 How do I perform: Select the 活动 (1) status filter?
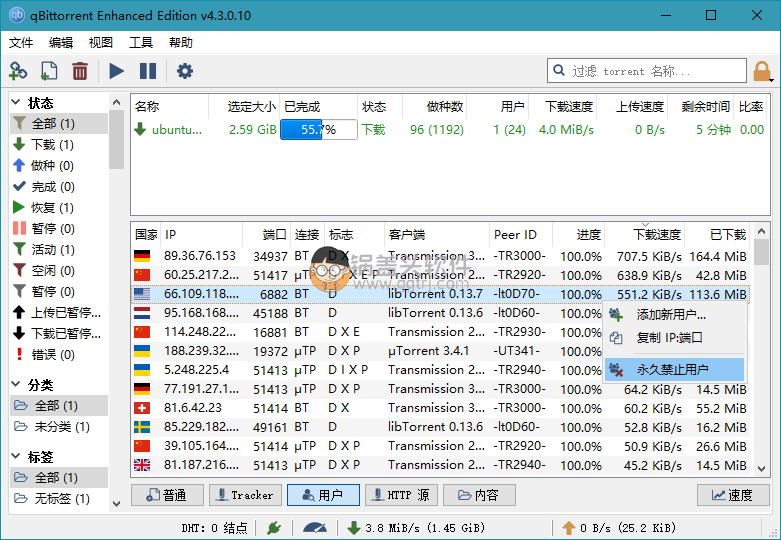(x=59, y=249)
